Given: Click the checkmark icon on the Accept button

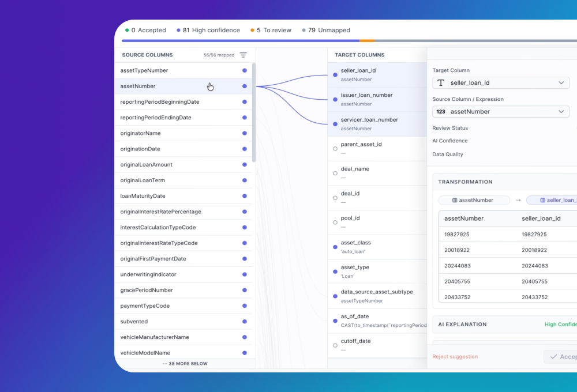Looking at the screenshot, I should (553, 356).
